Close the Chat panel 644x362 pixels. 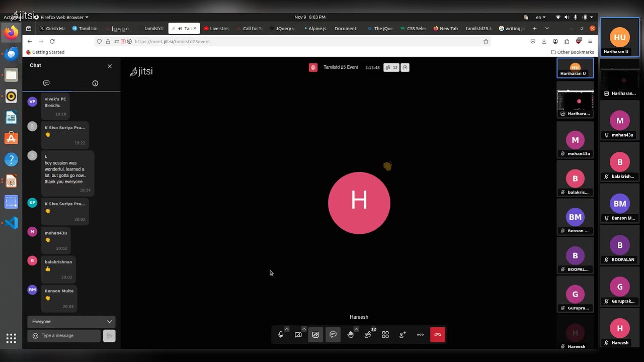[x=110, y=66]
